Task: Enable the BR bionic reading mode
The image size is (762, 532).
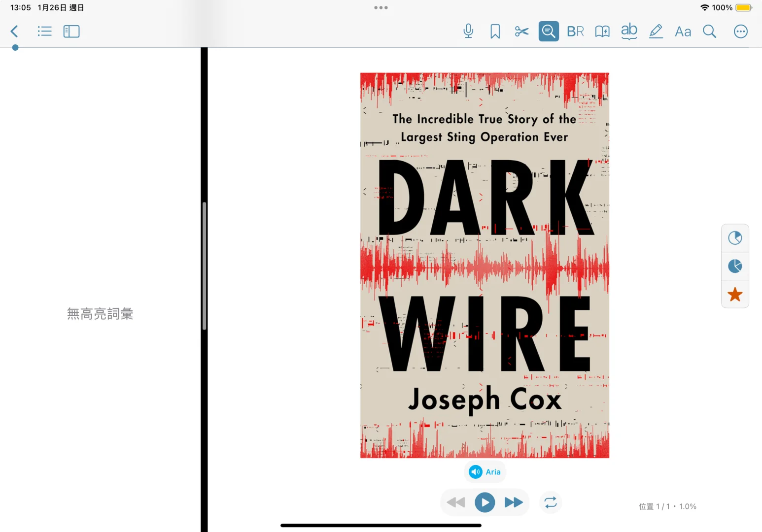Action: click(x=575, y=32)
